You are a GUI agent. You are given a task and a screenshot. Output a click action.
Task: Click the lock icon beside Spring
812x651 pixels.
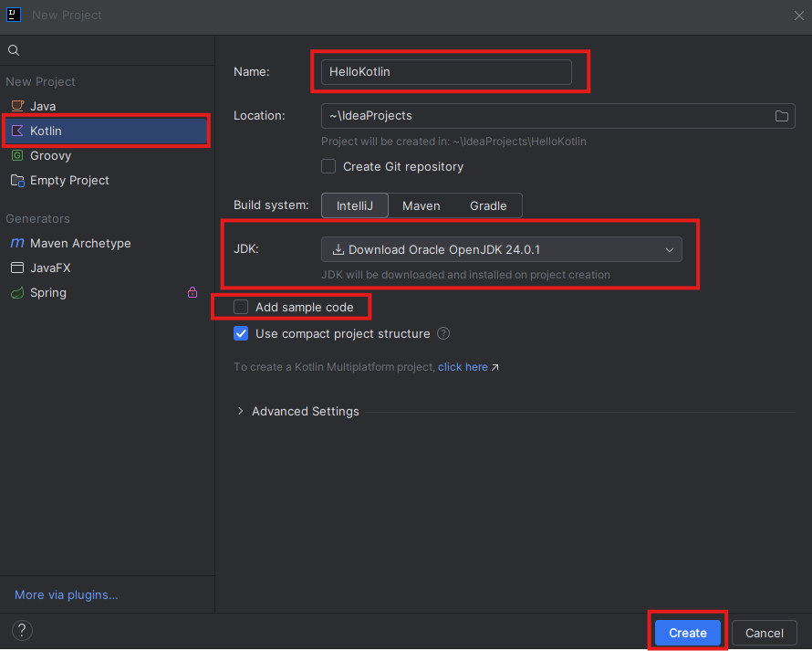click(x=193, y=292)
